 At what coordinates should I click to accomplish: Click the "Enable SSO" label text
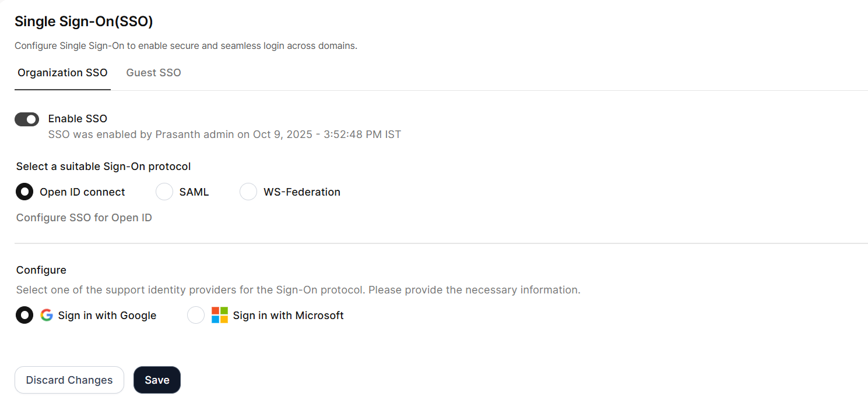point(78,119)
